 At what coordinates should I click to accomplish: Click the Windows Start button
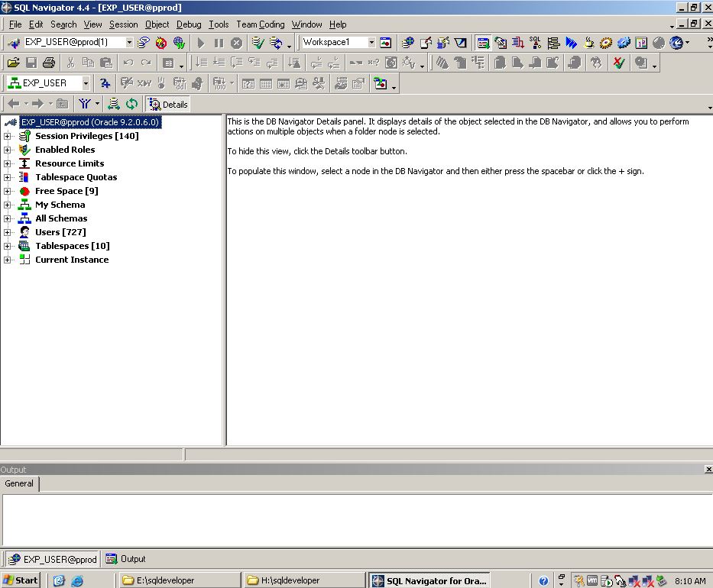click(x=21, y=580)
